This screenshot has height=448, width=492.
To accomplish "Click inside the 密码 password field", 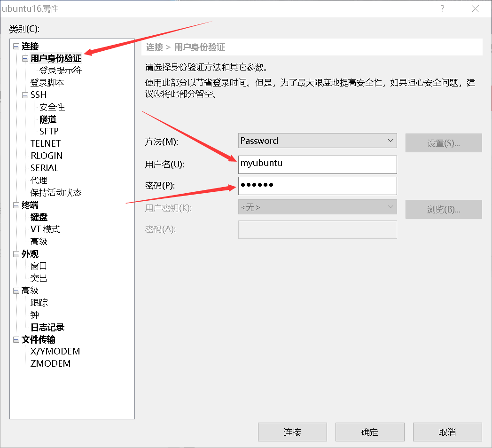I will pos(317,186).
